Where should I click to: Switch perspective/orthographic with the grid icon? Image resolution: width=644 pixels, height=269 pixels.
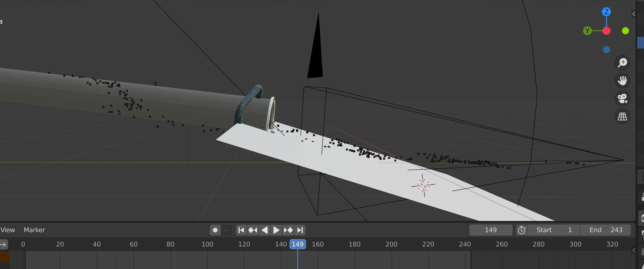[x=622, y=116]
